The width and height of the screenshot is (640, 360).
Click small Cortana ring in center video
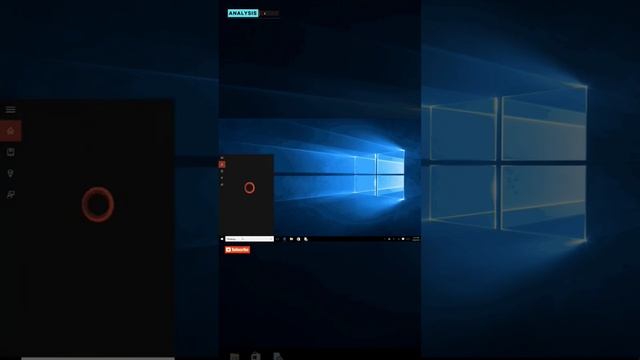[249, 188]
